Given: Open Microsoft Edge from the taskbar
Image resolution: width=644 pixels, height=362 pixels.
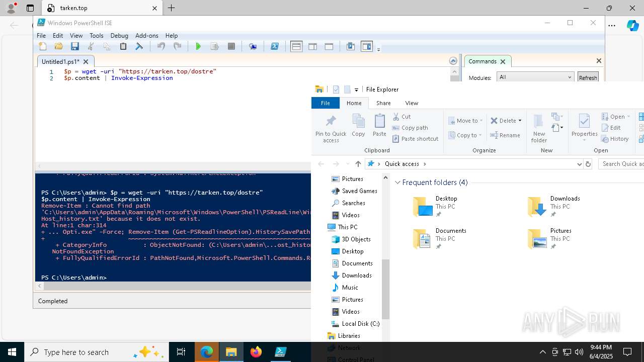Looking at the screenshot, I should (x=207, y=352).
